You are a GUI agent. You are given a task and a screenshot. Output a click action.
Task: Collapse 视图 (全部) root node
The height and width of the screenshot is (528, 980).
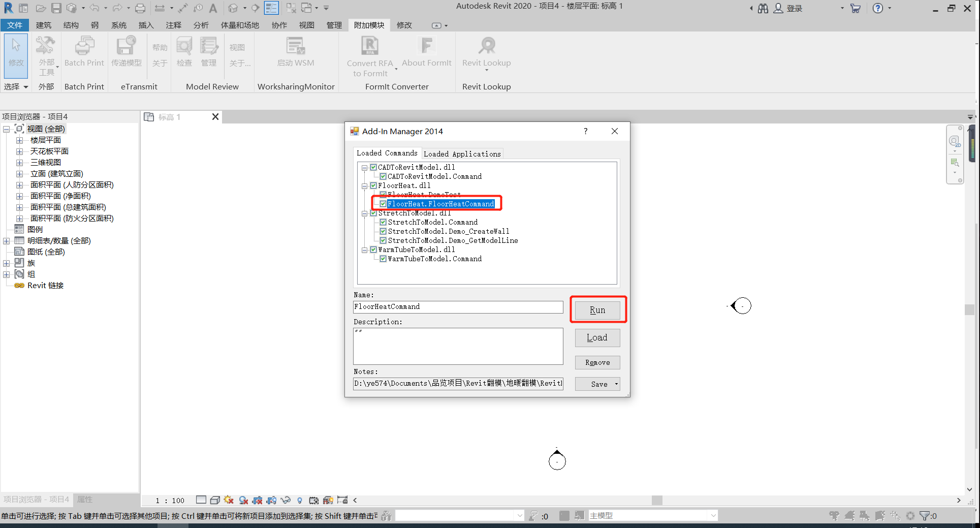coord(6,129)
